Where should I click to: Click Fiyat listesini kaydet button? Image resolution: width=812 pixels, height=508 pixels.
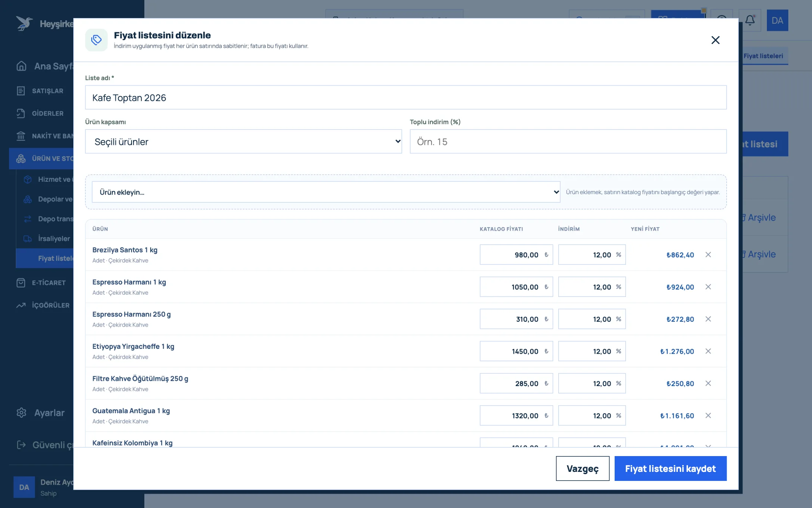670,468
